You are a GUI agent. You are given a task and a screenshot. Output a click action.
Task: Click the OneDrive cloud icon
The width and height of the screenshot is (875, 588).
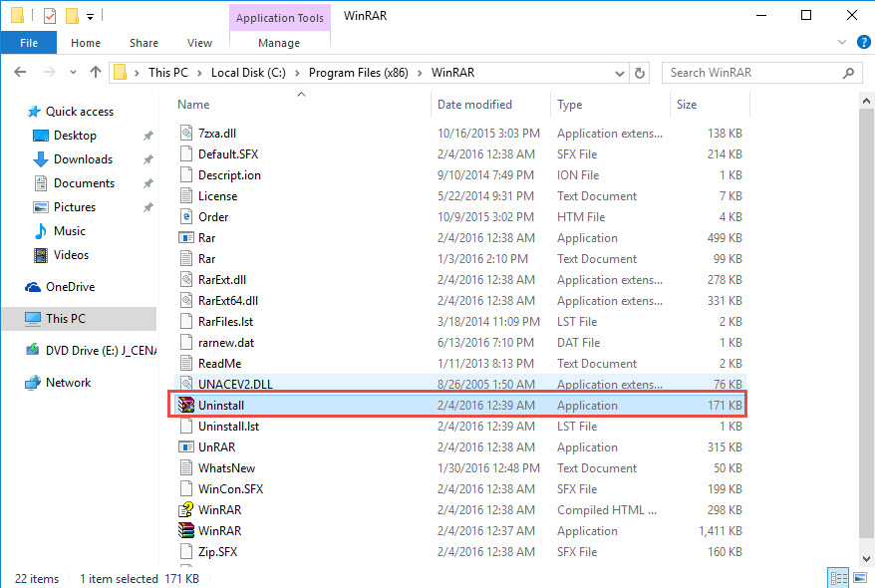33,287
